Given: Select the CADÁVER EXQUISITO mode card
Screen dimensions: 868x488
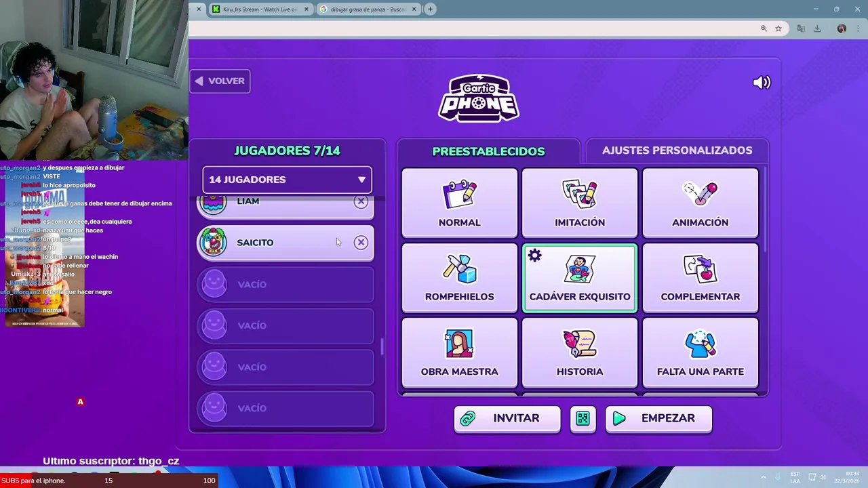Looking at the screenshot, I should pyautogui.click(x=580, y=278).
